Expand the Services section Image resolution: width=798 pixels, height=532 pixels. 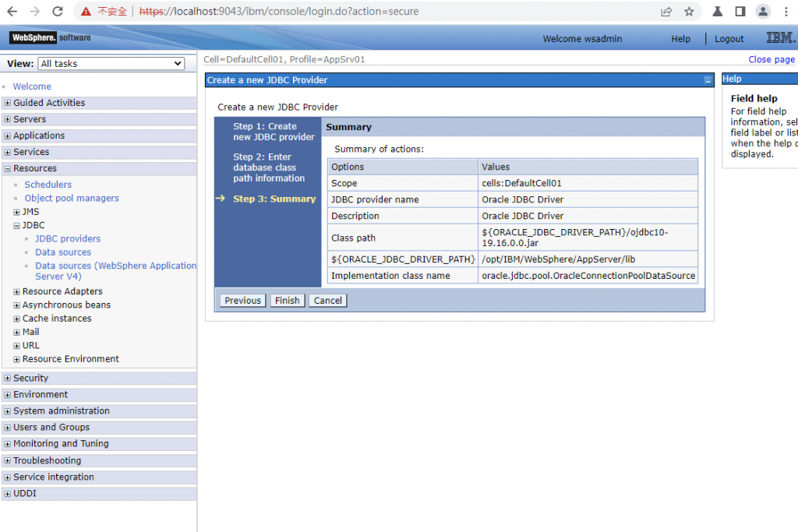(7, 152)
